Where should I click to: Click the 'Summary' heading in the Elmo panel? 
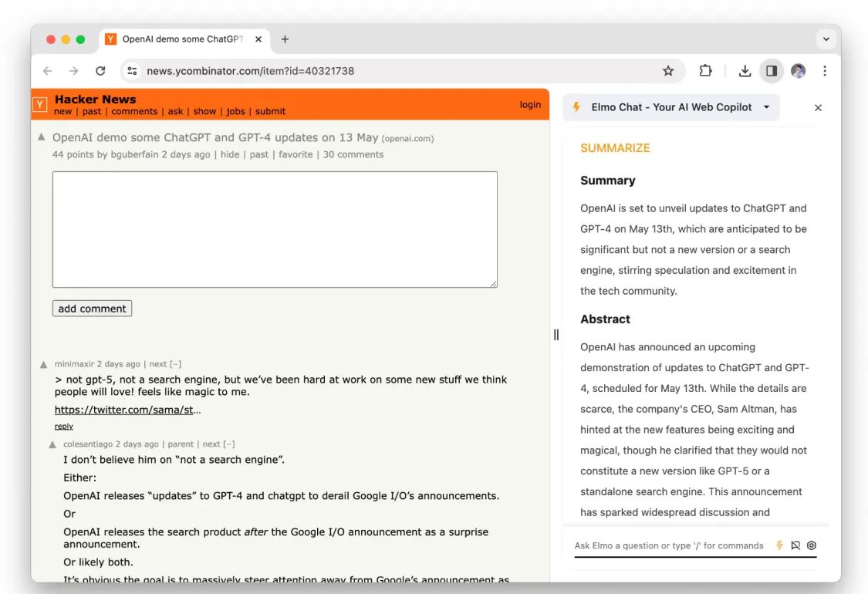[x=608, y=181]
